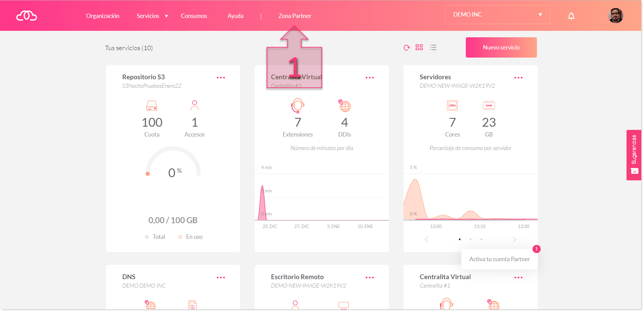Viewport: 644px width, 312px height.
Task: Open Repositorio S3 options menu
Action: pos(221,78)
